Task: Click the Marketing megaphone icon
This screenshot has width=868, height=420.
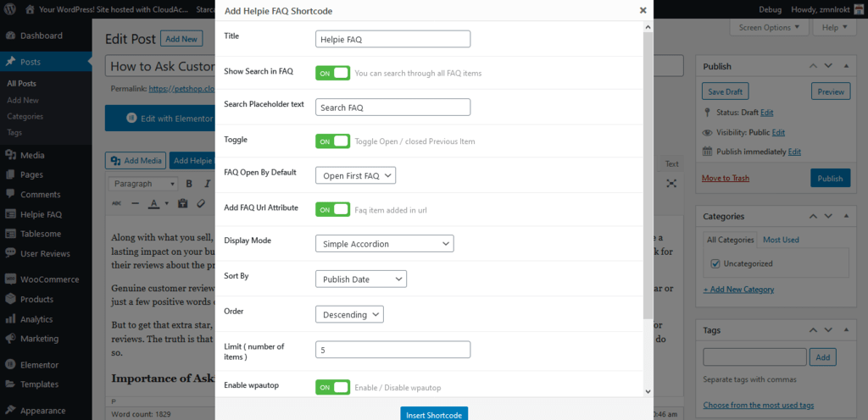Action: pos(10,338)
